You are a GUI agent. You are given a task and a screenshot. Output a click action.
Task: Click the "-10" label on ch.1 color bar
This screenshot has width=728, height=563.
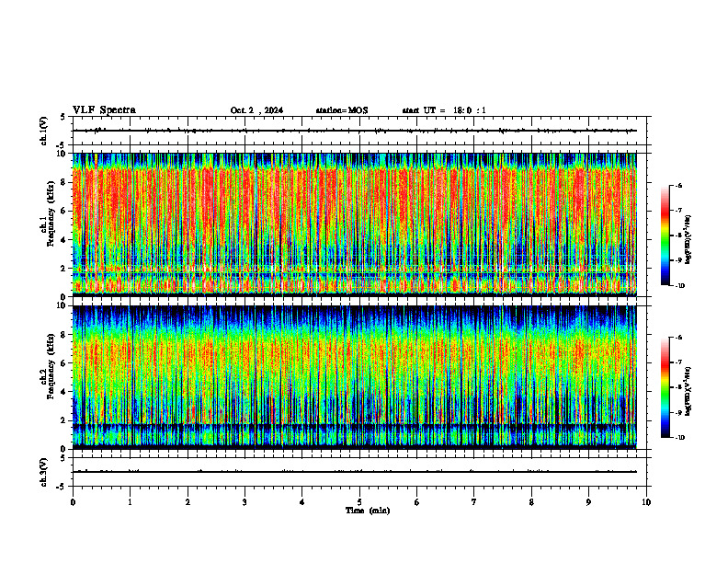pyautogui.click(x=680, y=286)
